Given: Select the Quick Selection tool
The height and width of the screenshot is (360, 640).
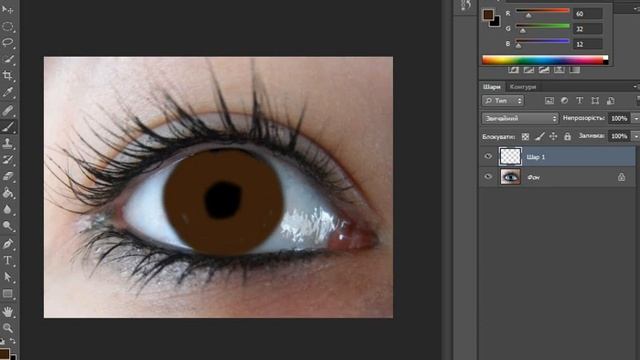Looking at the screenshot, I should point(7,59).
